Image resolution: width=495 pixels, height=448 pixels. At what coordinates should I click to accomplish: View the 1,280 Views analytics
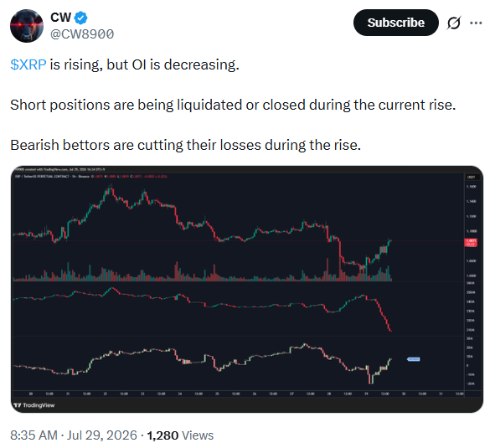[x=180, y=435]
